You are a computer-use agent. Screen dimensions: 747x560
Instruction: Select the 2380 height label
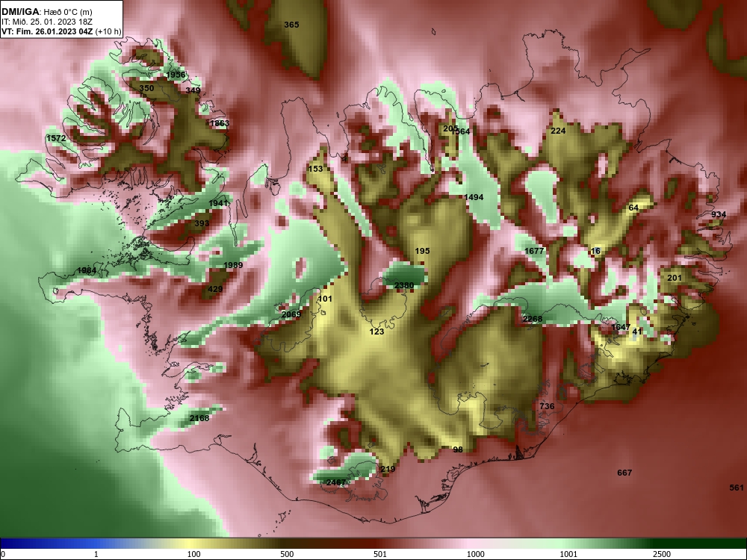[x=404, y=286]
